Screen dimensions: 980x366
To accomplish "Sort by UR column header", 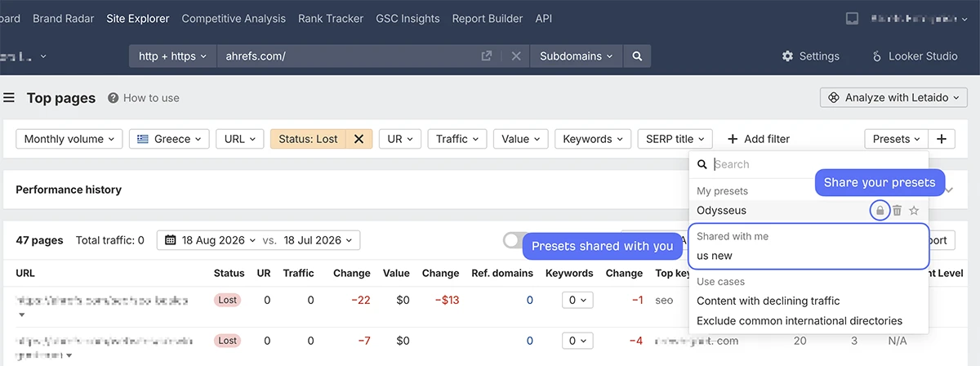I will point(263,273).
